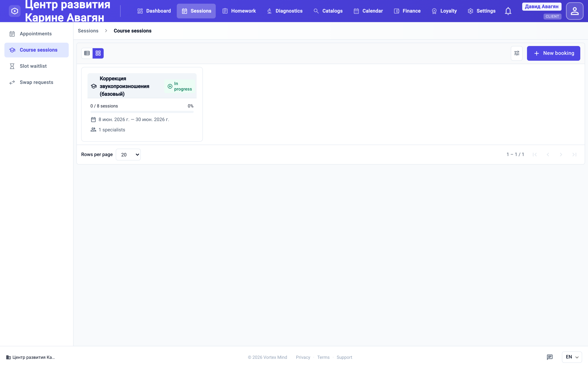Click the date range 8 июн. 2026 text
Screen dimensions: 588x368
point(134,119)
